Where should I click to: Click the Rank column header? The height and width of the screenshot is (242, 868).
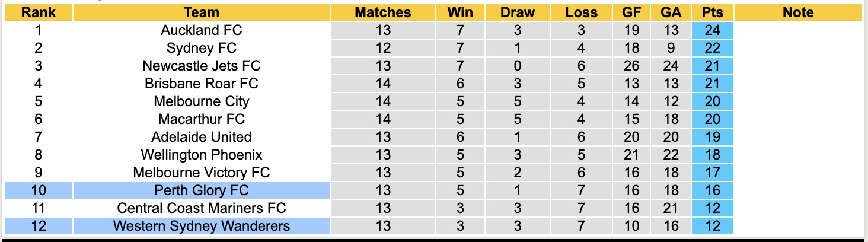[38, 12]
